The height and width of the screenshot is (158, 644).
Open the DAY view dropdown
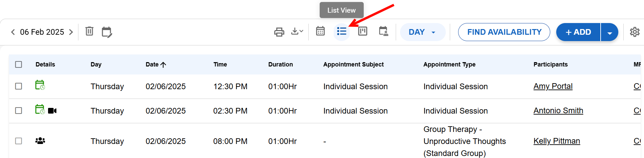pos(422,32)
